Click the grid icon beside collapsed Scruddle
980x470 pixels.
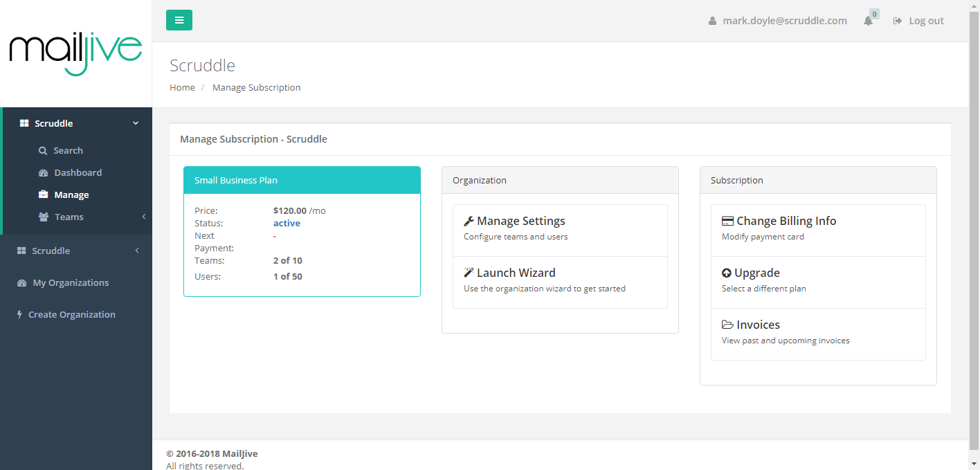pyautogui.click(x=21, y=251)
